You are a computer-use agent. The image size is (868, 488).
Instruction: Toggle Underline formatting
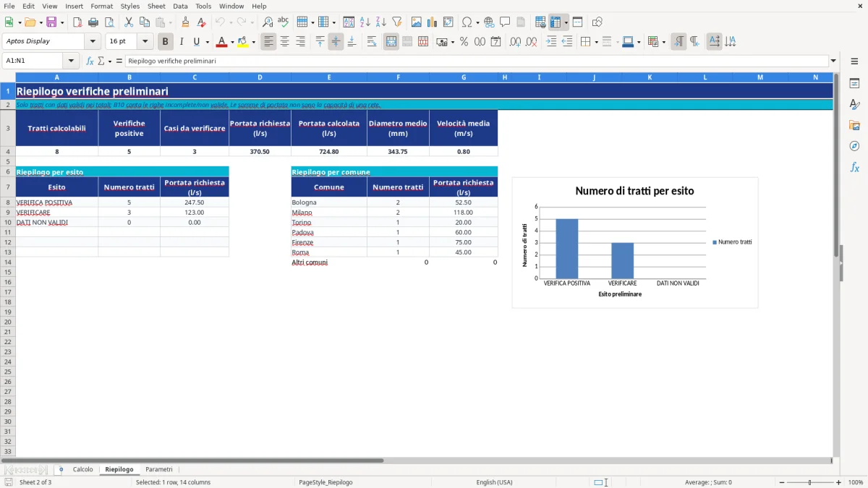coord(196,42)
